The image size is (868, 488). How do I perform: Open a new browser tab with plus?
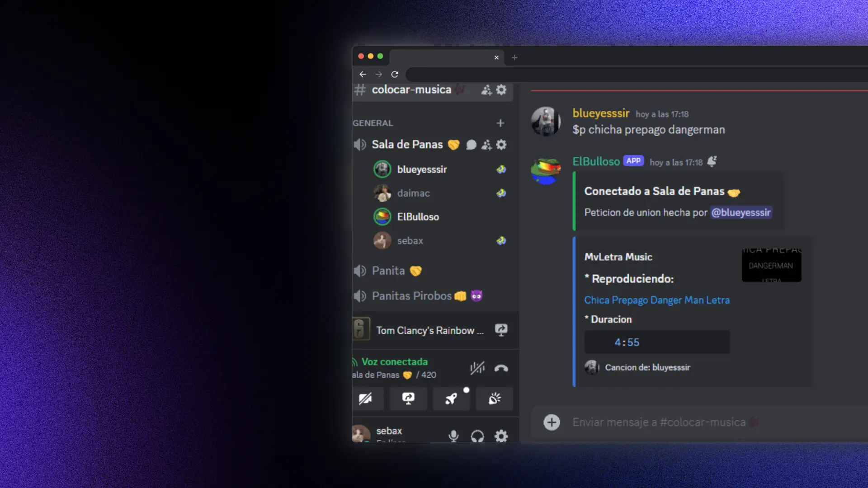click(x=514, y=57)
